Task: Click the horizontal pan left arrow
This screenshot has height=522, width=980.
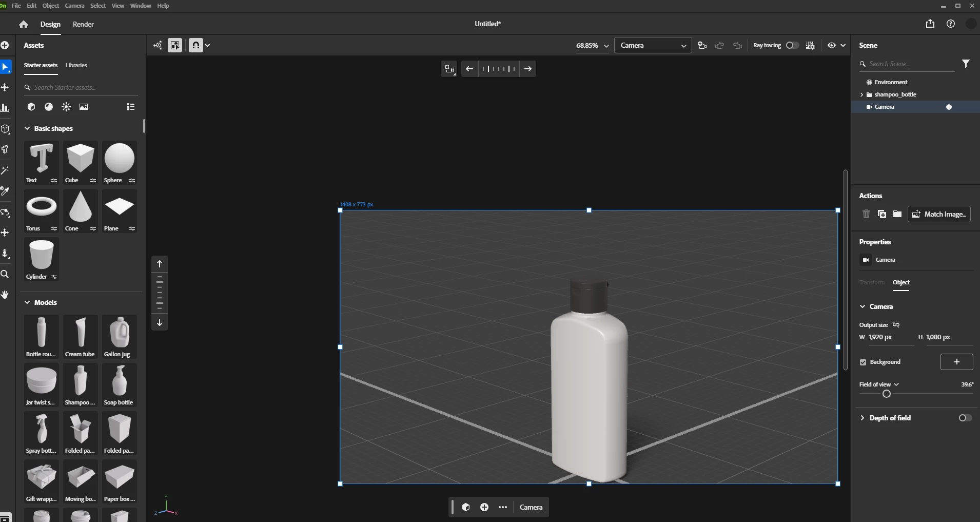Action: point(469,69)
